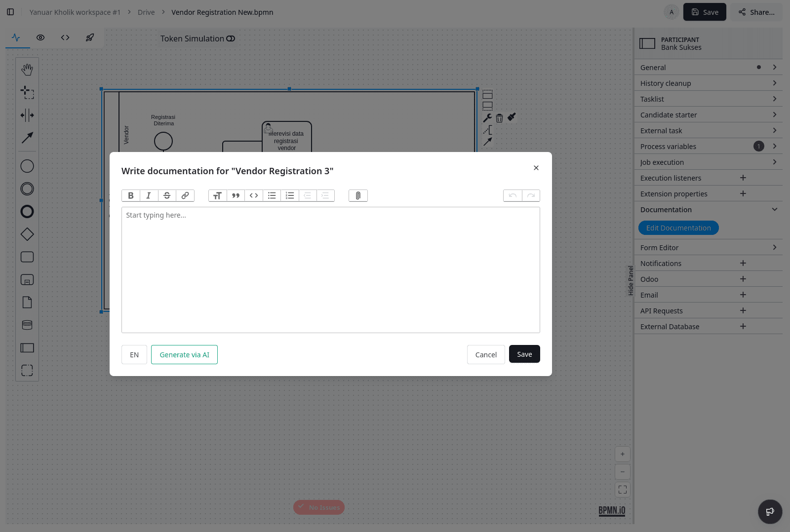Apply italic formatting in editor toolbar
790x532 pixels.
point(149,196)
